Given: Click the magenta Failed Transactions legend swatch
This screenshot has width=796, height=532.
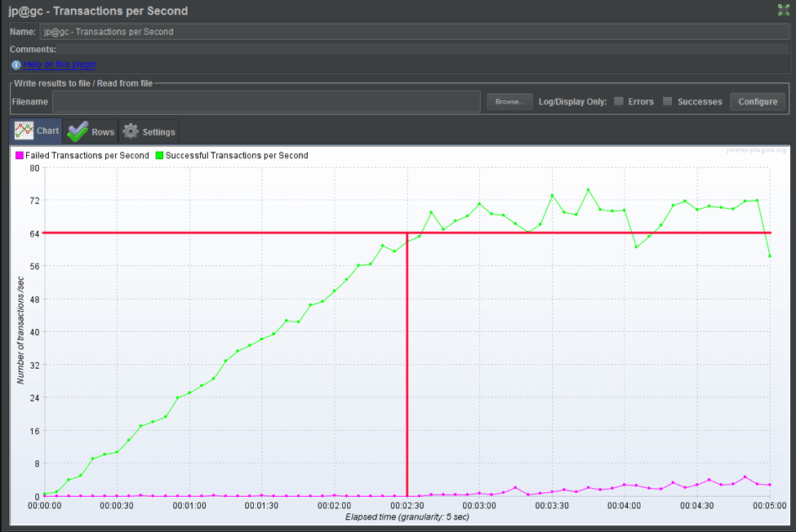Looking at the screenshot, I should 20,155.
